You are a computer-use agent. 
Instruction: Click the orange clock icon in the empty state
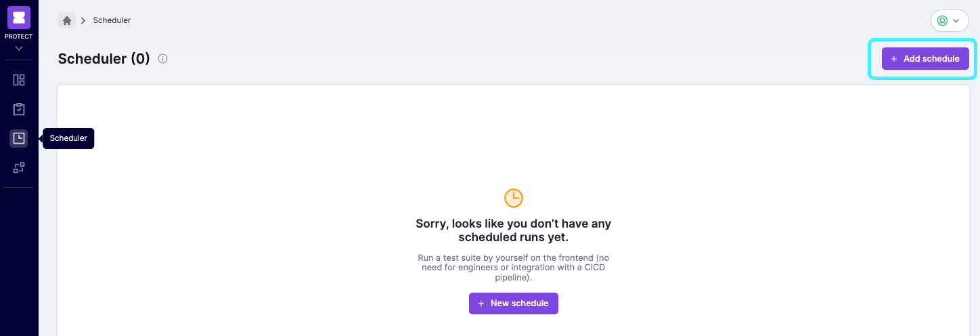514,198
